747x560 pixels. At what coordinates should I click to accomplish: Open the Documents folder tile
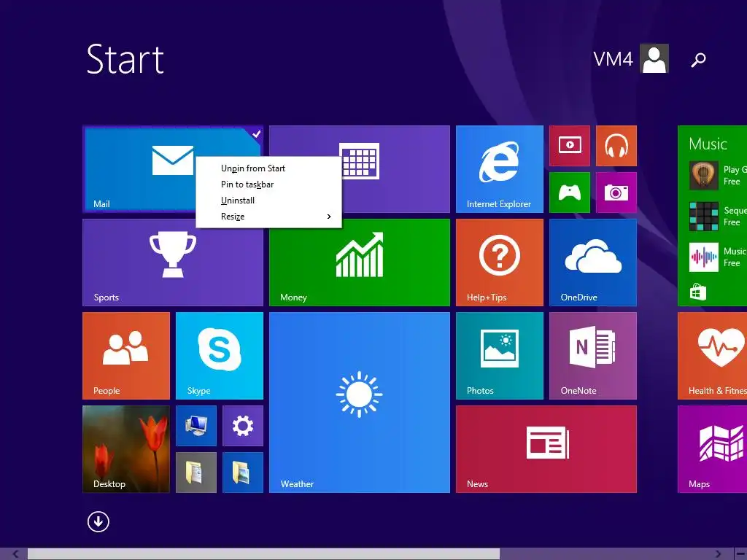(x=196, y=472)
